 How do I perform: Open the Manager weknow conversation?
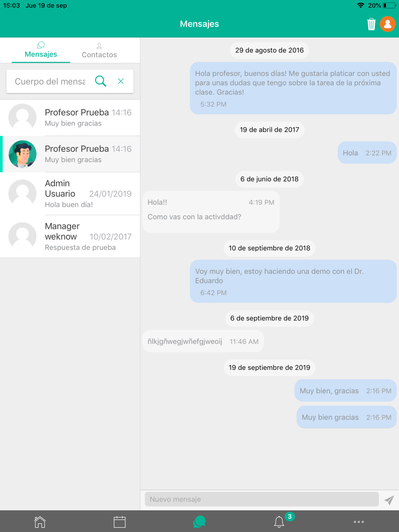tap(70, 236)
